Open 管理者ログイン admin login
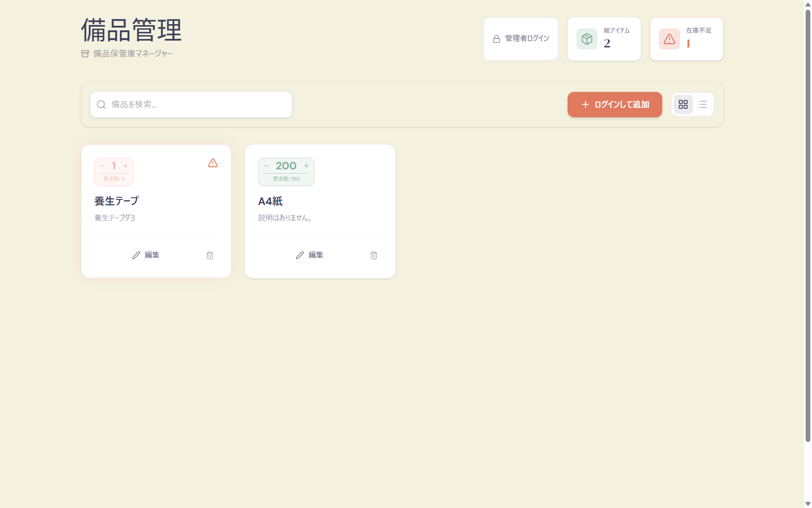 click(521, 39)
